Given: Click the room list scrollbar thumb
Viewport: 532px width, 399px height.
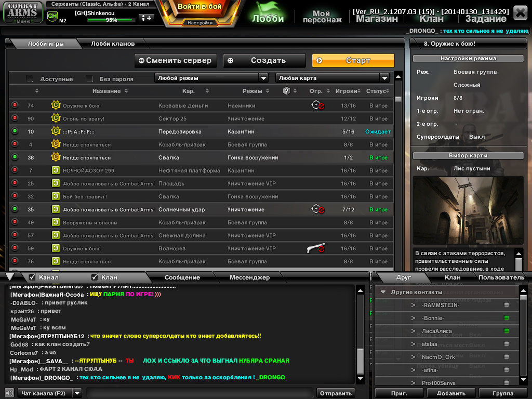Looking at the screenshot, I should point(398,99).
